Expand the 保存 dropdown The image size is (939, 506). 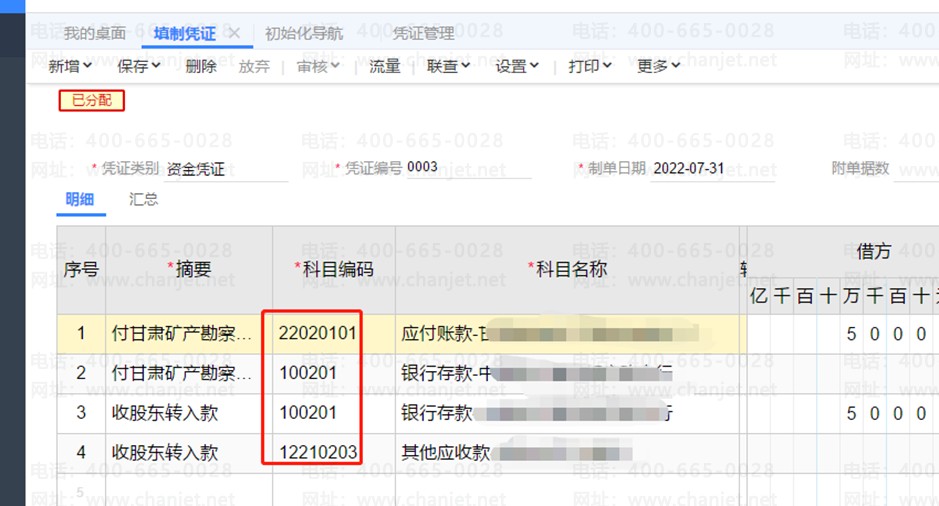(138, 66)
